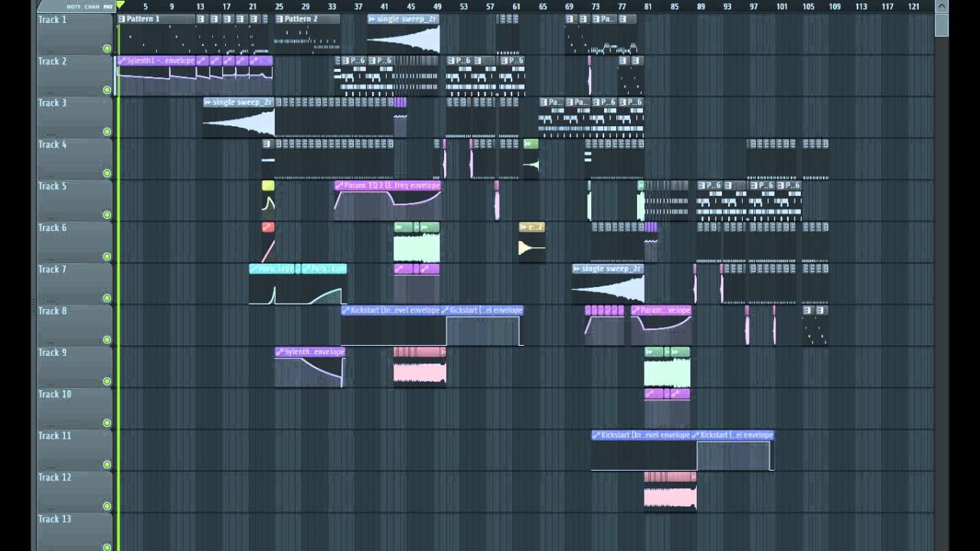Mute Track 7 using its LED

[107, 298]
